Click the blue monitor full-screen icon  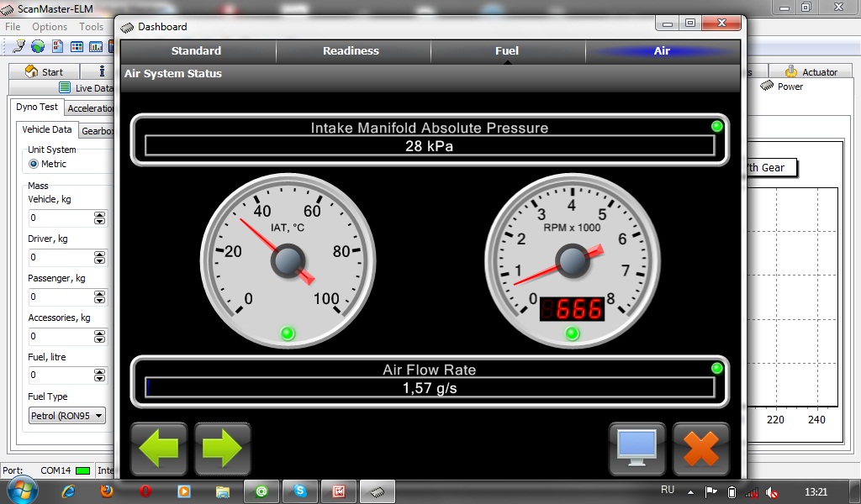click(x=637, y=449)
